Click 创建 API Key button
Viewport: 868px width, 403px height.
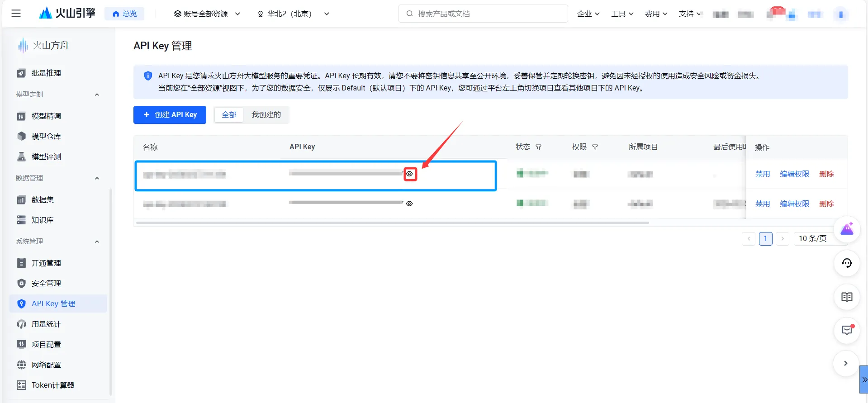[x=170, y=115]
